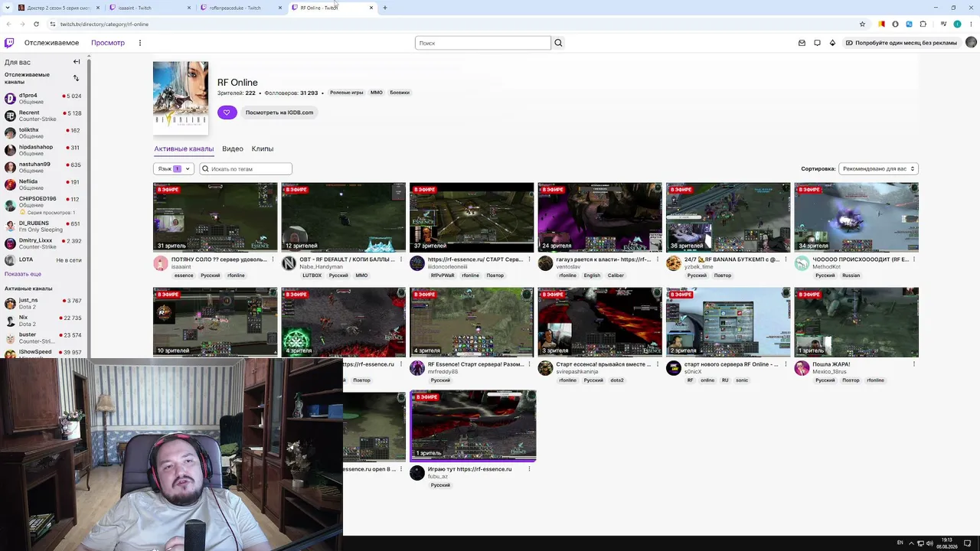Image resolution: width=980 pixels, height=551 pixels.
Task: Click the browser address bar URL
Action: [104, 24]
